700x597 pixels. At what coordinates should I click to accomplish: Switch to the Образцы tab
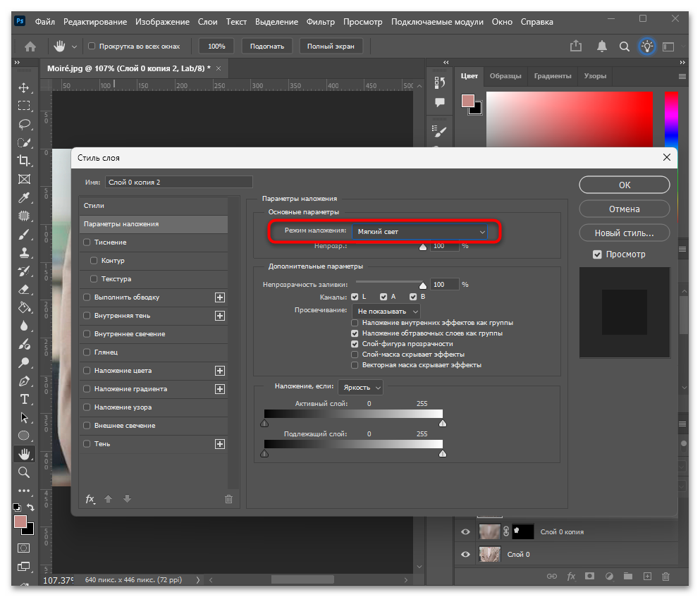point(505,76)
